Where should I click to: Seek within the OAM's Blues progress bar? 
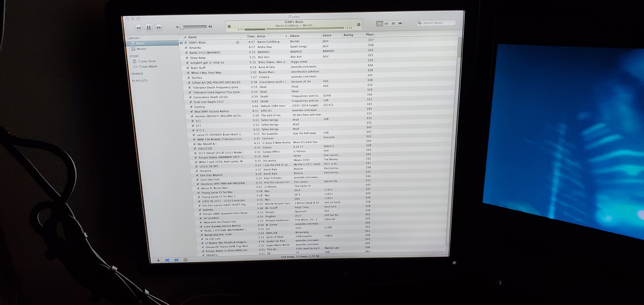coord(294,28)
